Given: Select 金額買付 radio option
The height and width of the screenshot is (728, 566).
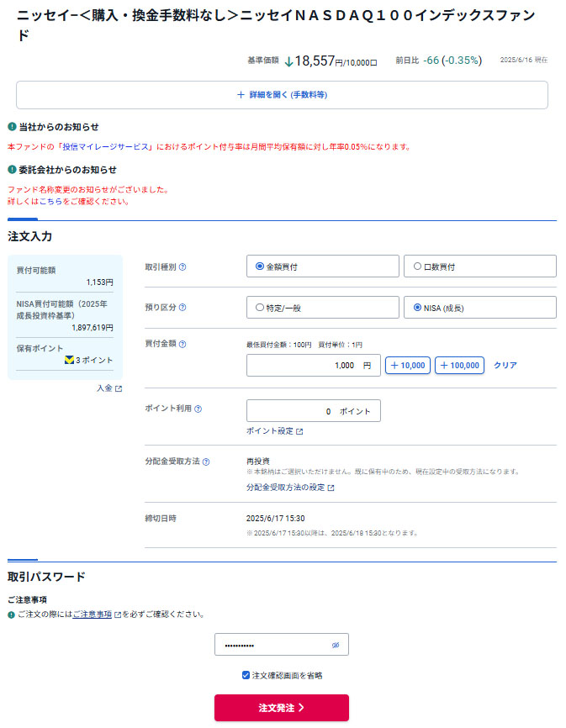Looking at the screenshot, I should pyautogui.click(x=260, y=266).
